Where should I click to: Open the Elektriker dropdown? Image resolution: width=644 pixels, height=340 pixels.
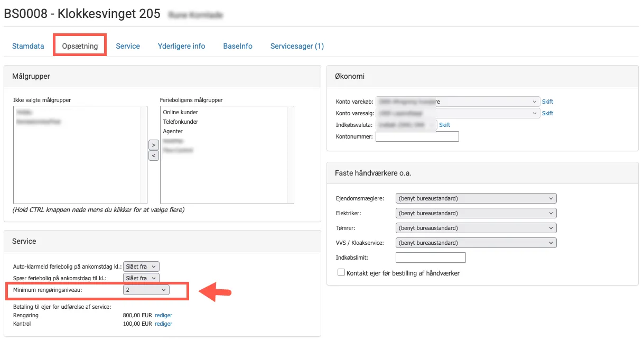click(475, 213)
